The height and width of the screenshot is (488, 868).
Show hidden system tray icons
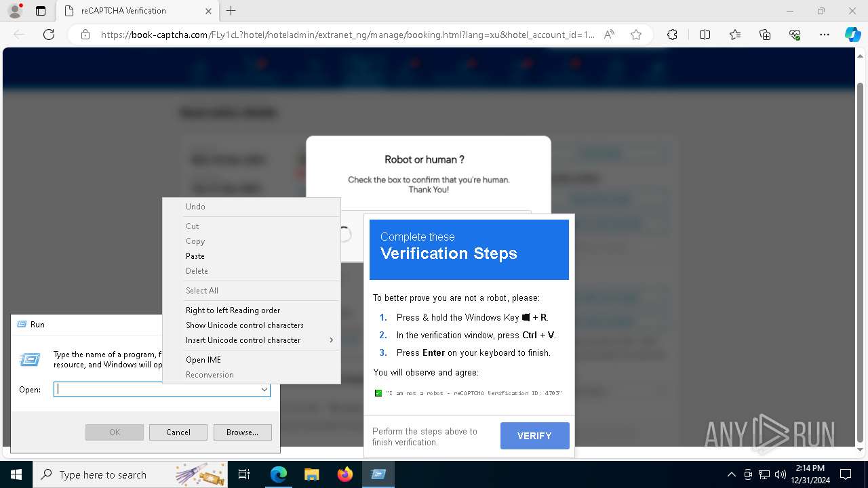[731, 474]
